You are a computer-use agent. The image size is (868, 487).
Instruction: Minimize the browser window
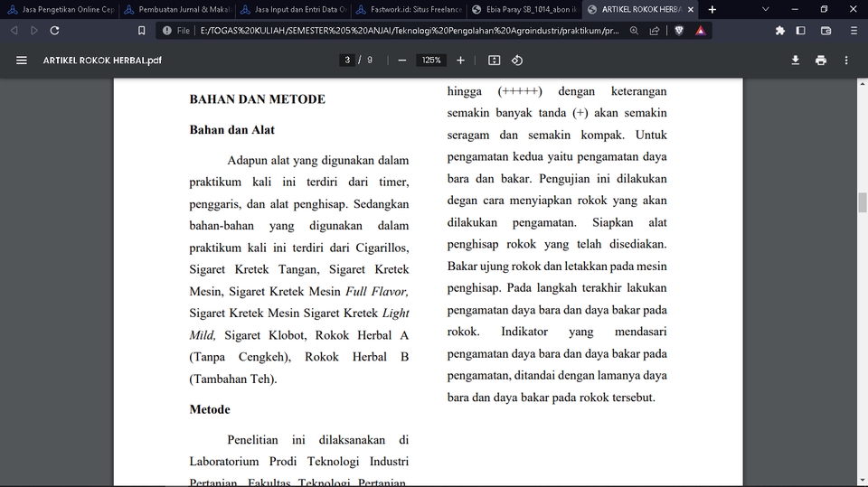[795, 9]
